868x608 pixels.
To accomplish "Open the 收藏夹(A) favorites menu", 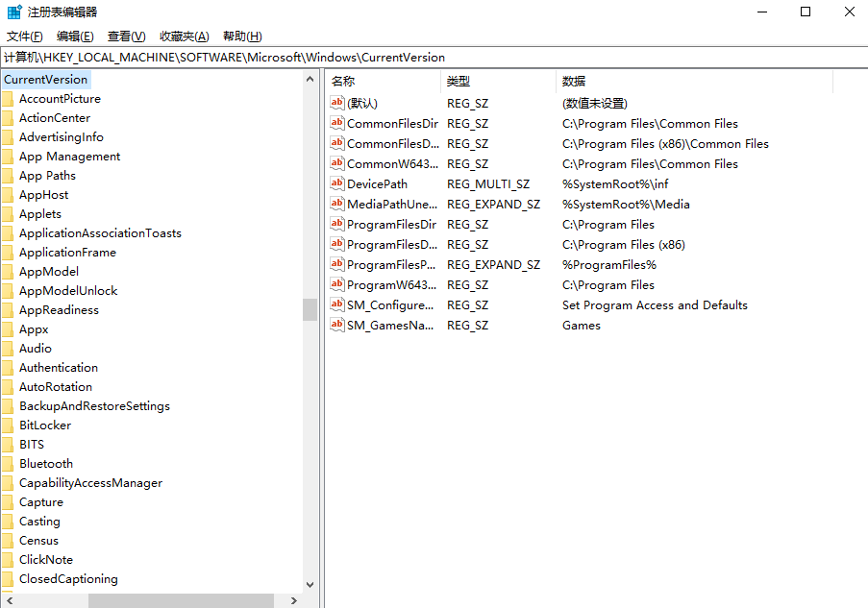I will [x=184, y=36].
